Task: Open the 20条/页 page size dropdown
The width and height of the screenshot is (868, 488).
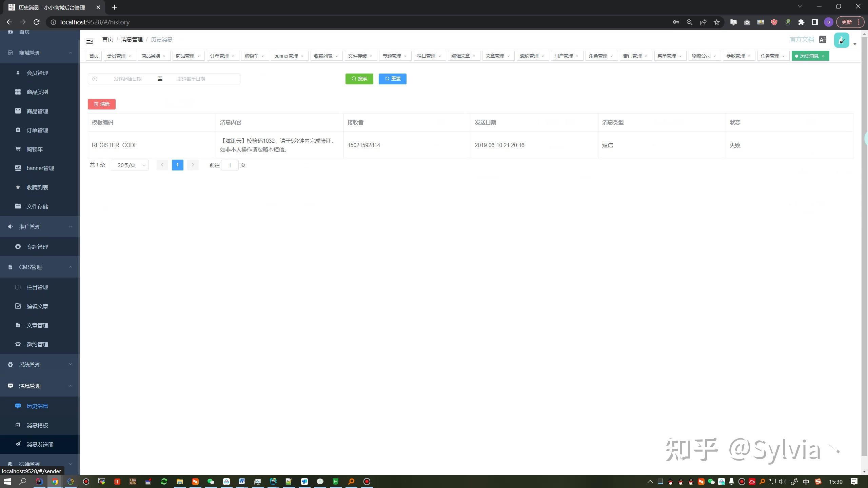Action: 130,165
